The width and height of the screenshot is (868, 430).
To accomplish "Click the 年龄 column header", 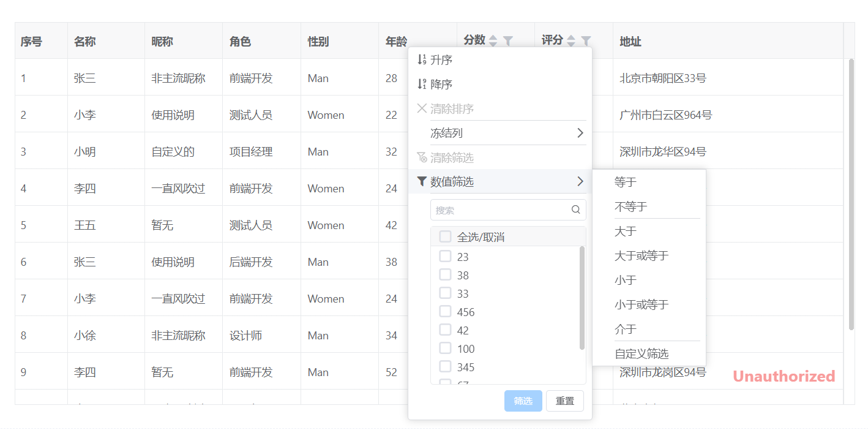I will coord(396,41).
